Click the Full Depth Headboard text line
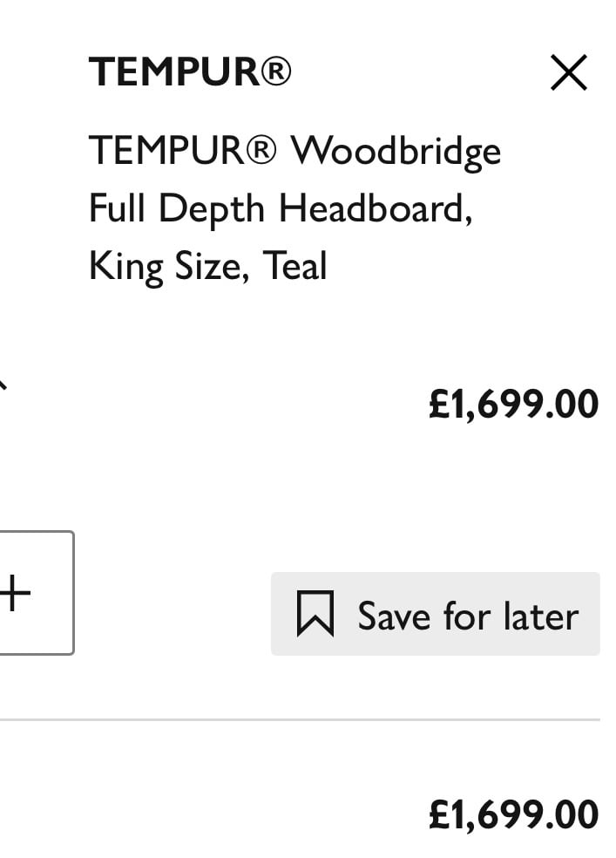The height and width of the screenshot is (858, 616). pyautogui.click(x=281, y=209)
